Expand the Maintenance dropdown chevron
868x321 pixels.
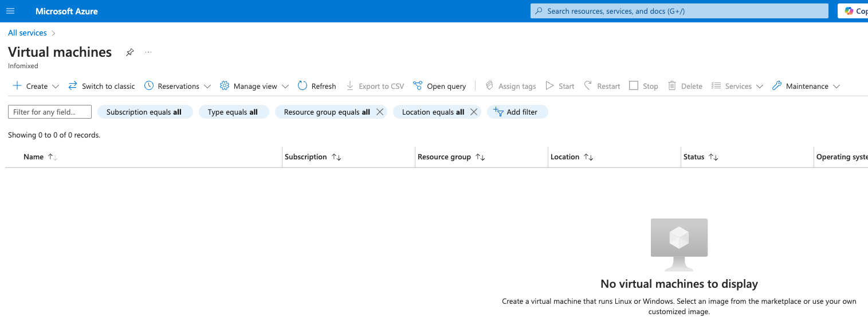[836, 87]
